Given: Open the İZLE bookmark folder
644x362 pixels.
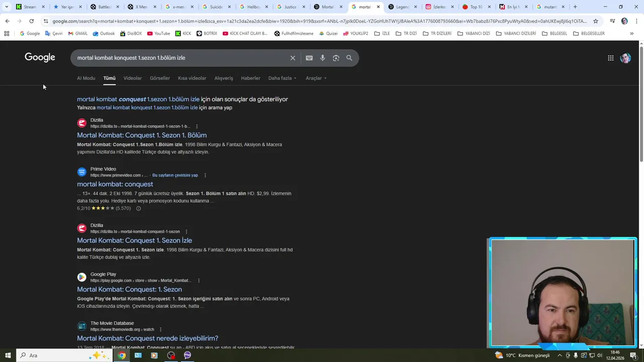Looking at the screenshot, I should coord(382,34).
